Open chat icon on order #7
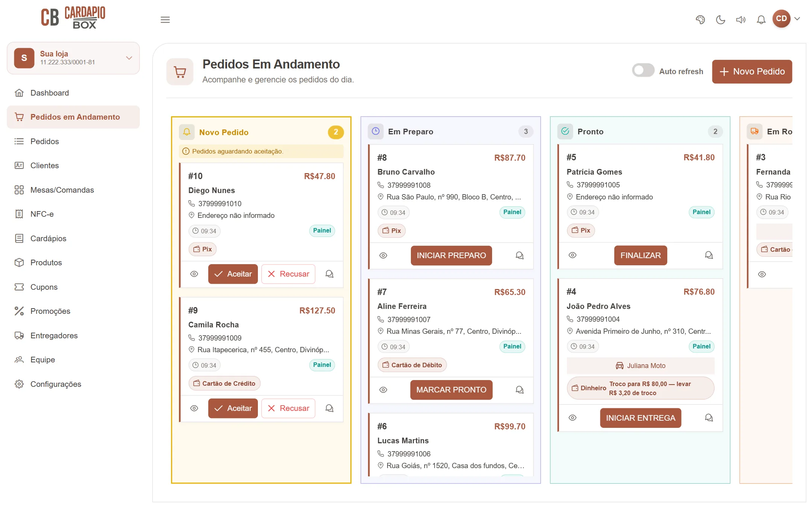Screen dimensions: 812x508 coord(520,390)
